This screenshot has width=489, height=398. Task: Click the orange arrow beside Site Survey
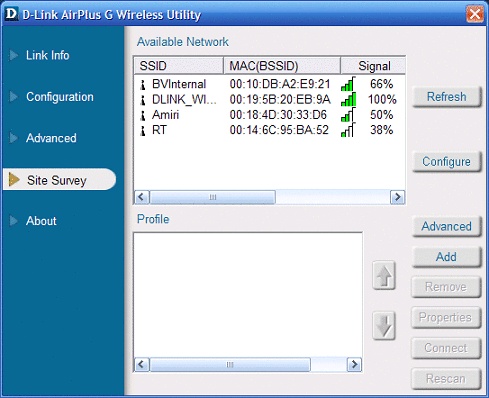[x=14, y=179]
